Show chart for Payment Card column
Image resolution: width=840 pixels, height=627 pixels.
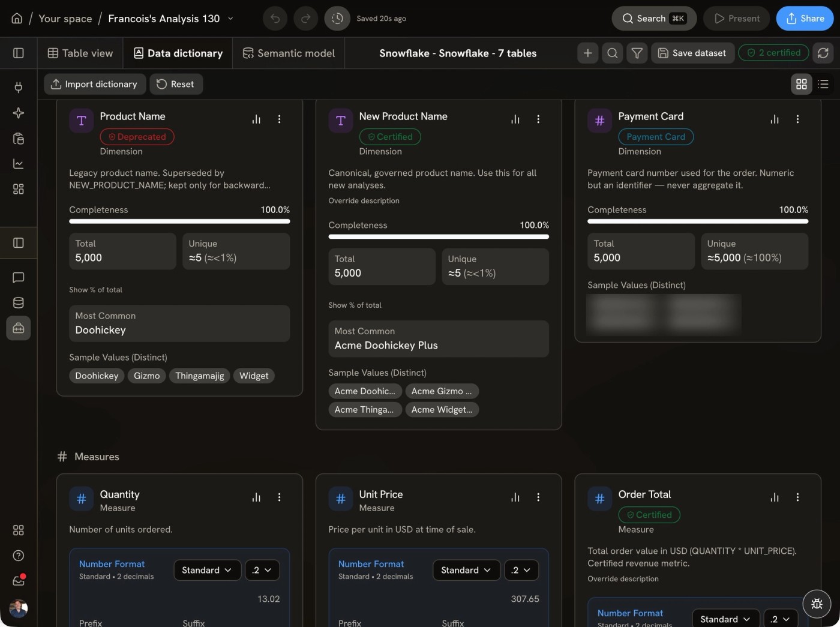pos(775,119)
